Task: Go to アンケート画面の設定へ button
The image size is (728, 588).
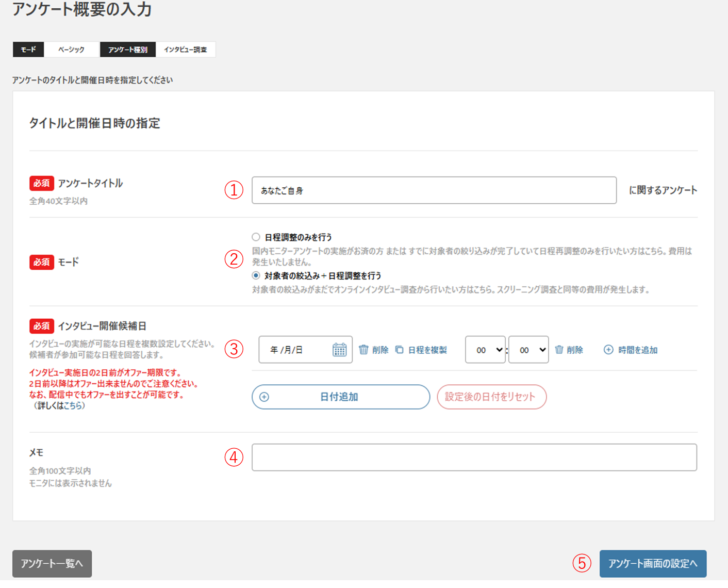Action: click(653, 563)
